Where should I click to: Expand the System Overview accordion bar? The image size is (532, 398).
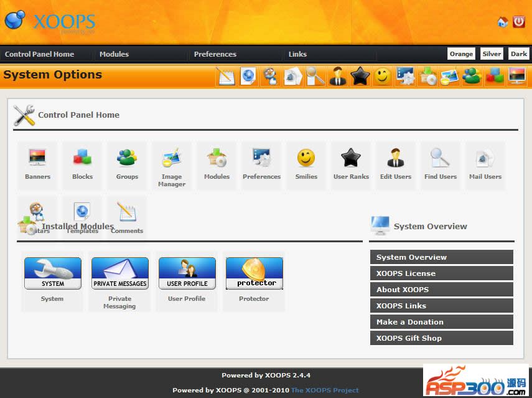(x=441, y=257)
